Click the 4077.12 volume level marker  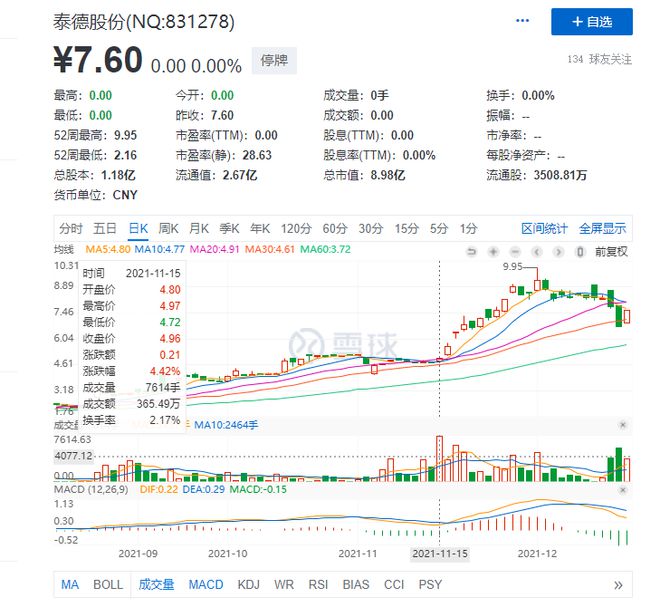tap(73, 456)
